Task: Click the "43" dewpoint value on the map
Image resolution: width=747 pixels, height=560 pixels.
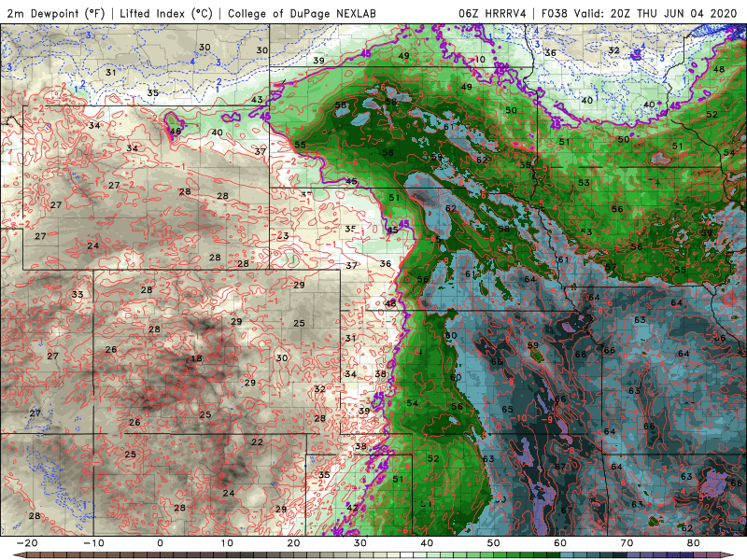Action: (257, 100)
